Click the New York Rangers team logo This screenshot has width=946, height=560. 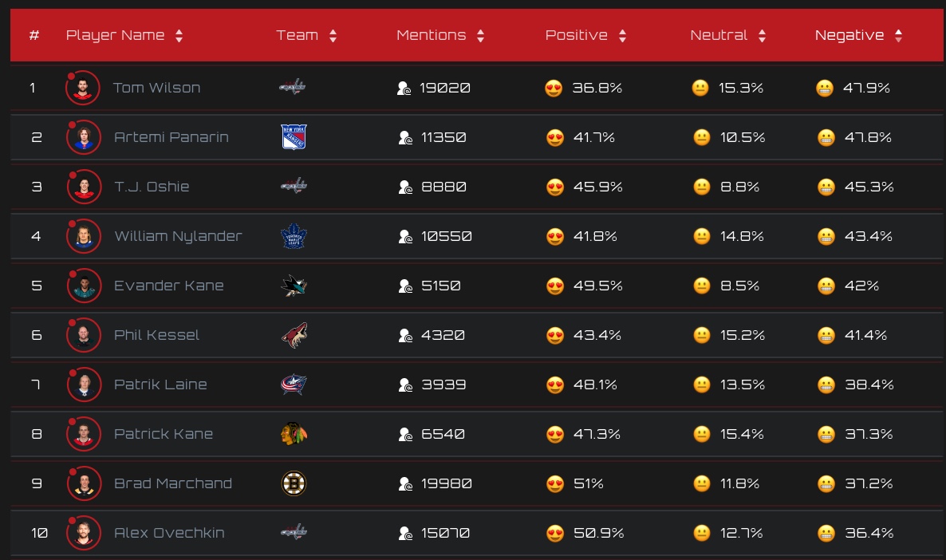(294, 137)
